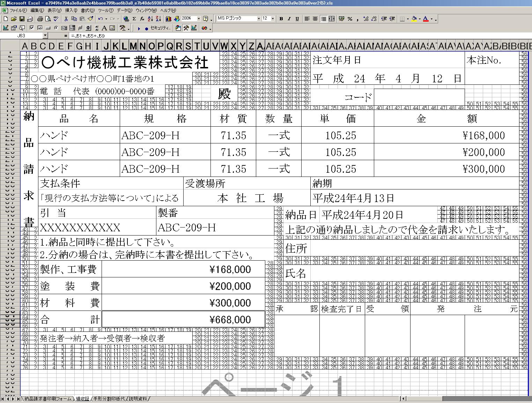Expand the MS Pゴシック font dropdown
Viewport: 532px width, 403px height.
click(x=258, y=19)
